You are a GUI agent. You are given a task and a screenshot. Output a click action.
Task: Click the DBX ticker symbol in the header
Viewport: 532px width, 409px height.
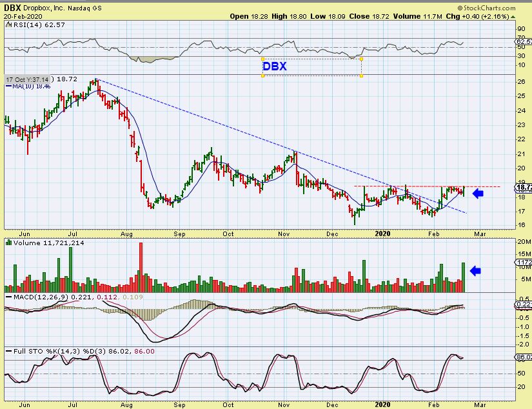[12, 8]
